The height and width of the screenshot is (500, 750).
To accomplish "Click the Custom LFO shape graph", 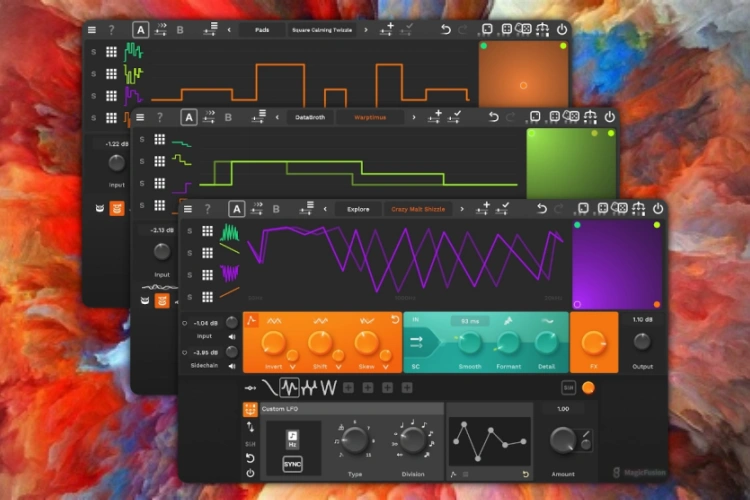I will 489,441.
